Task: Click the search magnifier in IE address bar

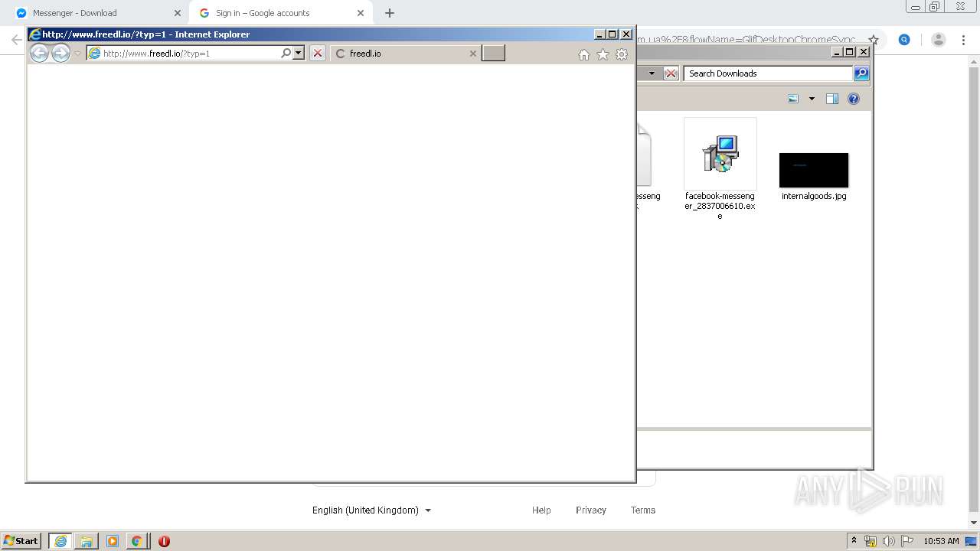Action: click(x=286, y=54)
